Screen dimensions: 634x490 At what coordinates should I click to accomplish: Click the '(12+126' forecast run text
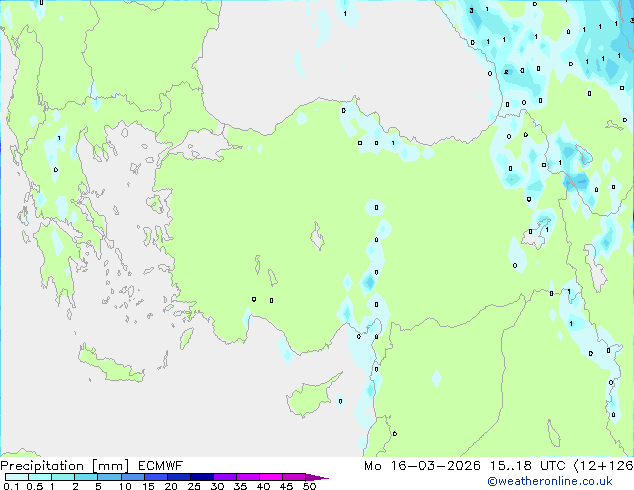[604, 466]
